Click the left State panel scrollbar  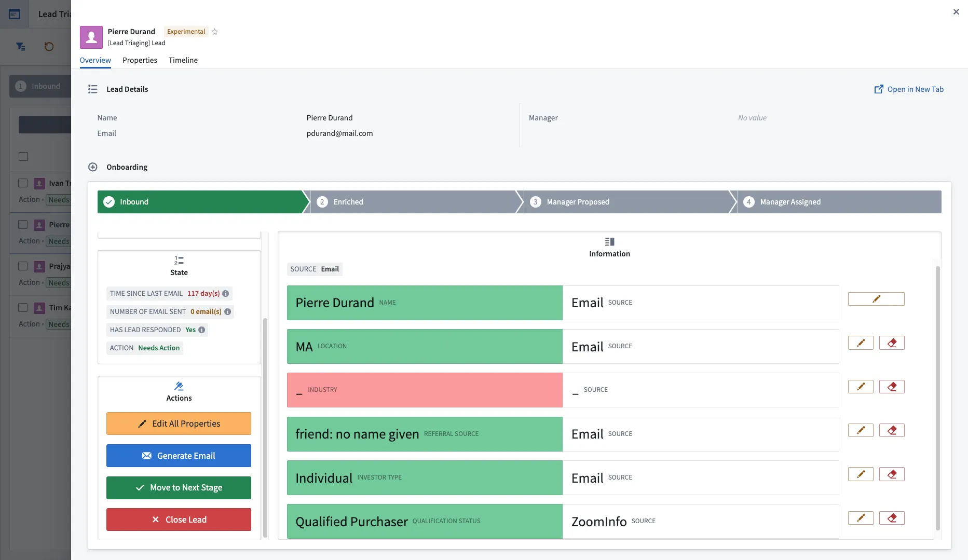(x=265, y=428)
